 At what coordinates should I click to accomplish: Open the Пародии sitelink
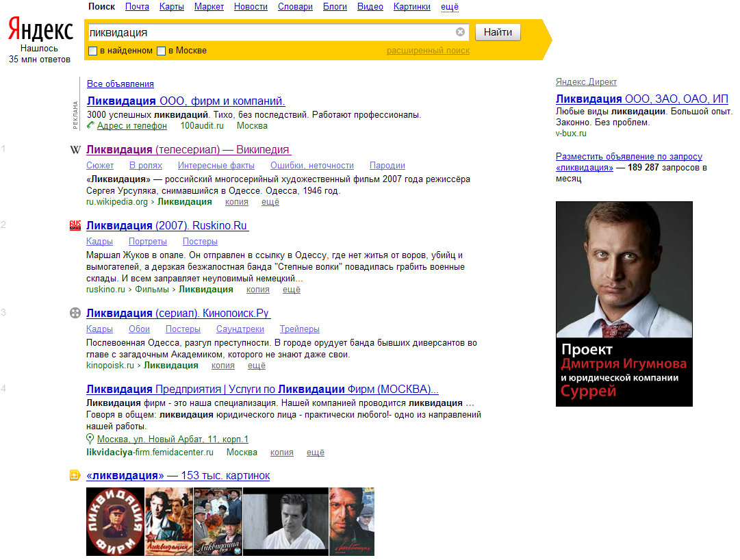(x=387, y=166)
